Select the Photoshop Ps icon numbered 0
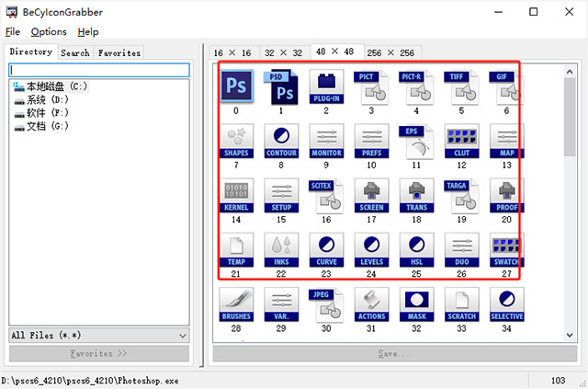Screen dimensions: 588x389 click(x=236, y=87)
